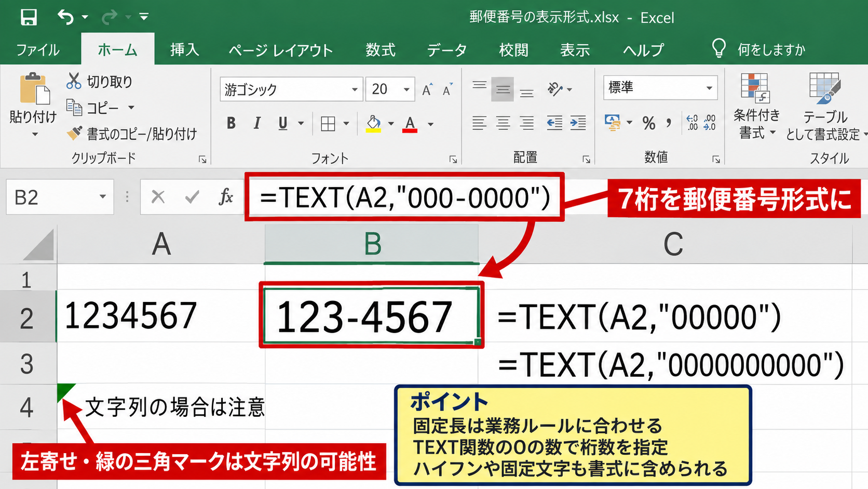
Task: Open the ページ レイアウト tab
Action: click(x=281, y=50)
